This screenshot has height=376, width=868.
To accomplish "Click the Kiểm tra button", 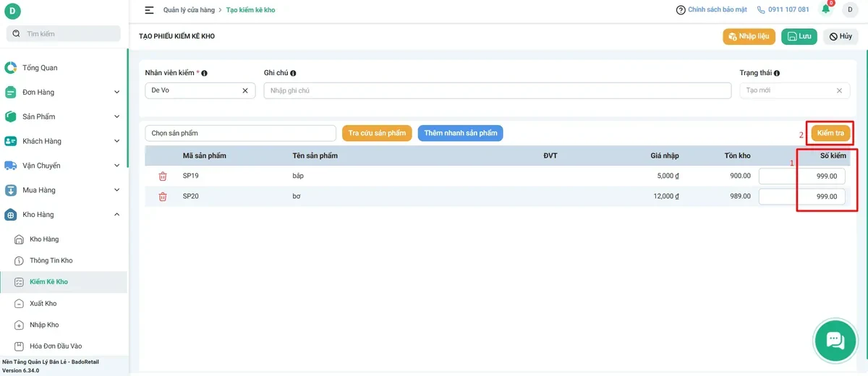I will (830, 133).
